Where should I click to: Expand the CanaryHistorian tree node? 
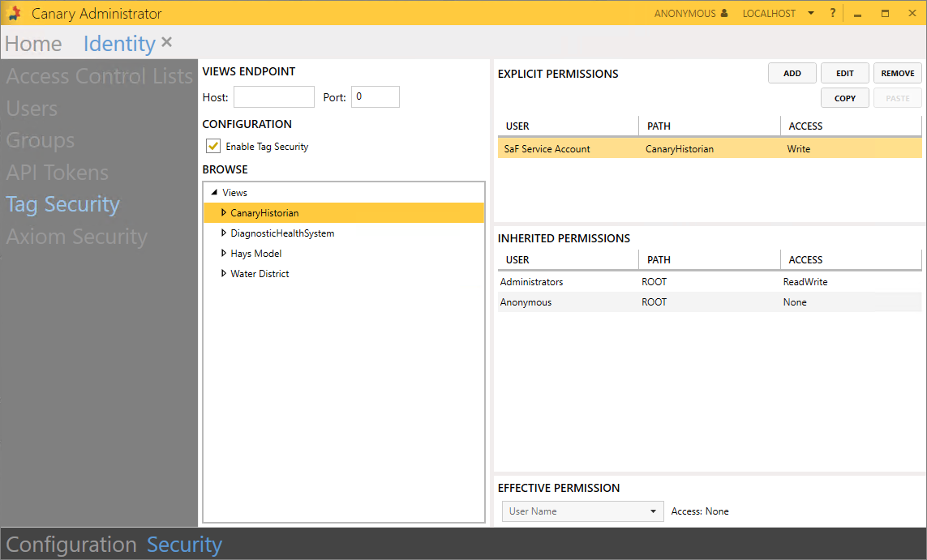(224, 212)
